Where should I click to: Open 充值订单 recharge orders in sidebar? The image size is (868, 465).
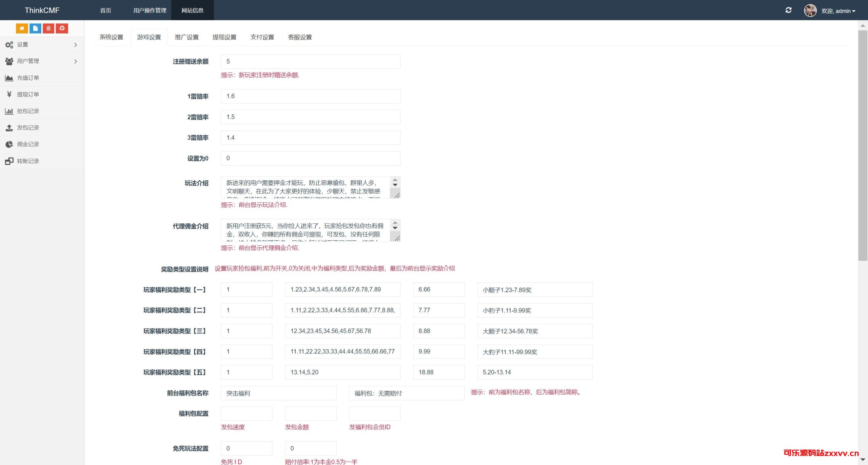coord(28,78)
